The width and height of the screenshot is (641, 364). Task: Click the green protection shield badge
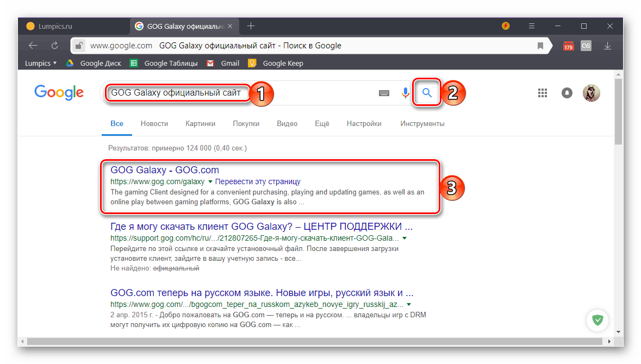(x=597, y=321)
